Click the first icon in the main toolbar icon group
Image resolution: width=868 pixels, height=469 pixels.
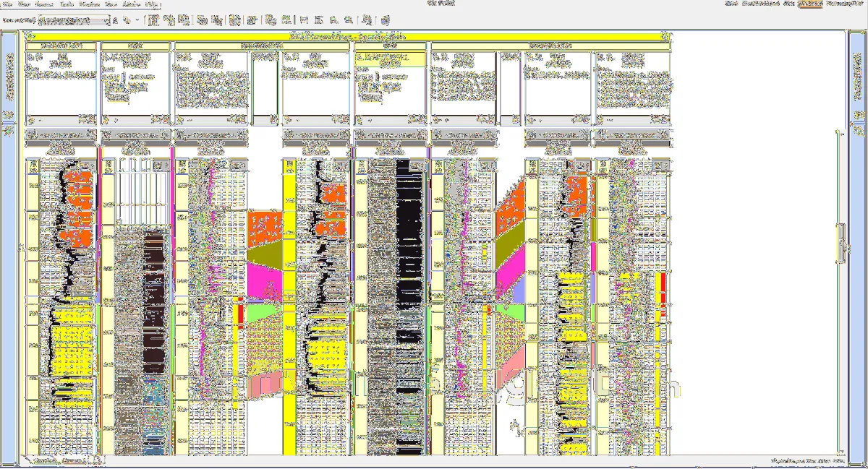[153, 21]
